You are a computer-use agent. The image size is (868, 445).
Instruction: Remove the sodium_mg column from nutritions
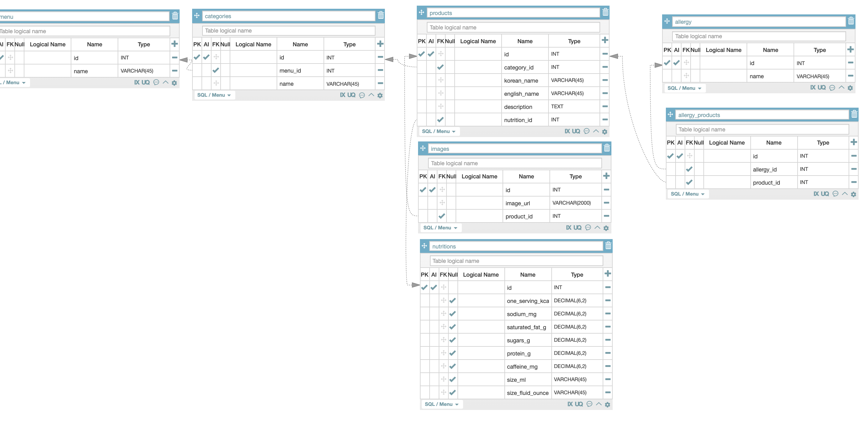(x=608, y=314)
